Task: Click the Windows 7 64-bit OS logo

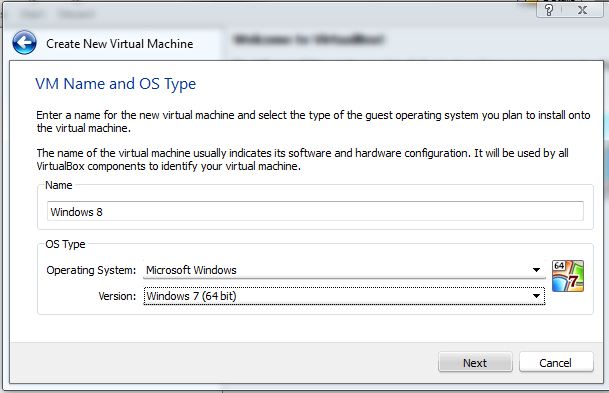Action: pyautogui.click(x=567, y=276)
